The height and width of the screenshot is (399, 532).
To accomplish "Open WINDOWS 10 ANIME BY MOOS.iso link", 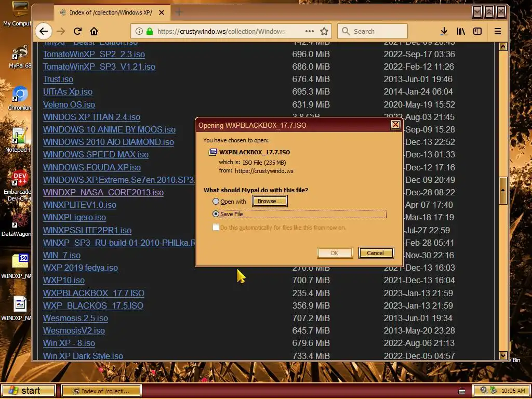I will (109, 129).
